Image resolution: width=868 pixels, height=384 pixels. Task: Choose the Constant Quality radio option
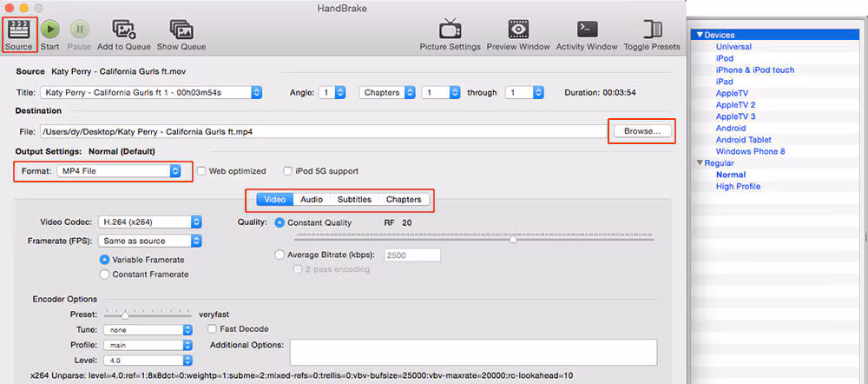[x=279, y=222]
